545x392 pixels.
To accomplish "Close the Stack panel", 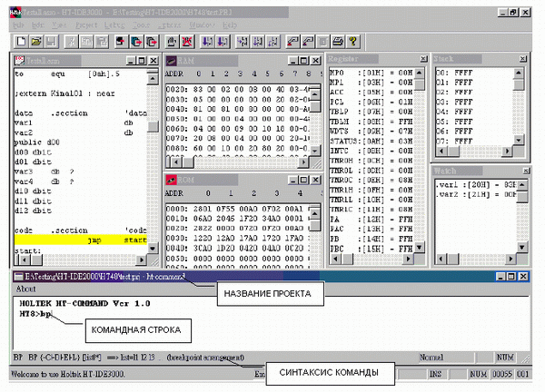I will click(523, 59).
